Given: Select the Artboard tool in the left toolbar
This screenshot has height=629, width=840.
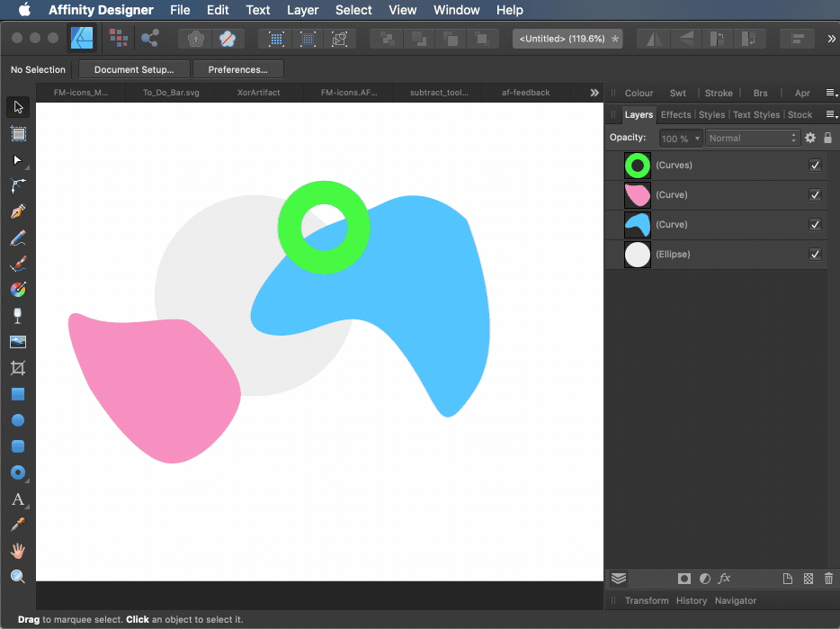Looking at the screenshot, I should pos(18,134).
